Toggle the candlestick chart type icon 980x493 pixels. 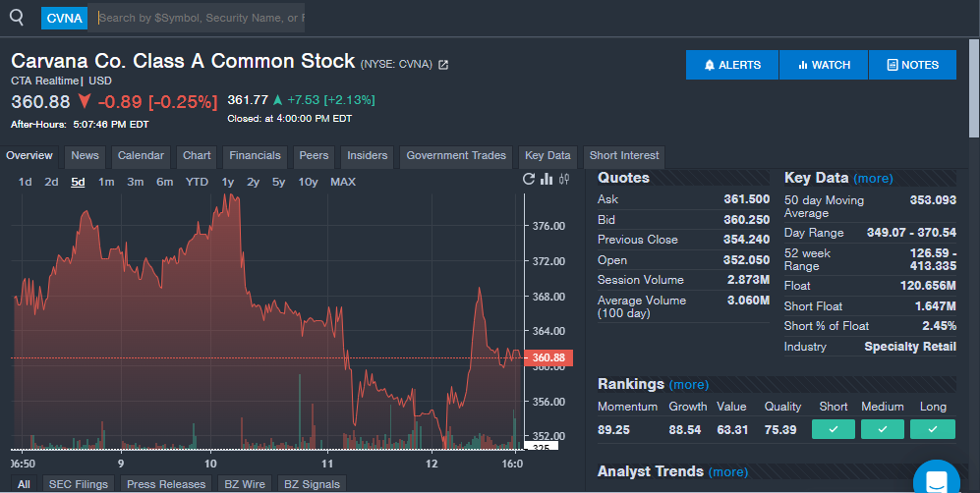564,179
